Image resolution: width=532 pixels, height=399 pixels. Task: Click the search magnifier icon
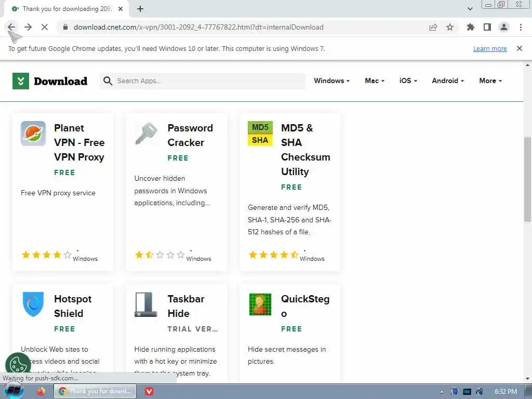108,81
